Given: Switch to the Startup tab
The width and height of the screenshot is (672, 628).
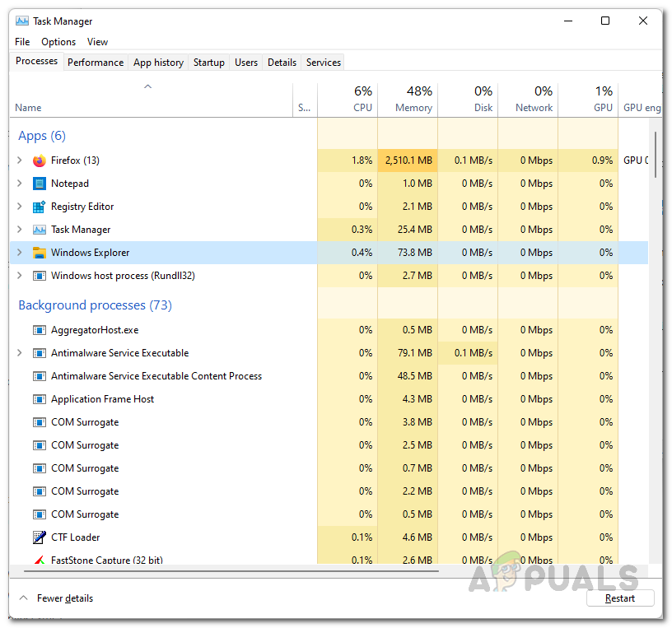Looking at the screenshot, I should tap(208, 63).
